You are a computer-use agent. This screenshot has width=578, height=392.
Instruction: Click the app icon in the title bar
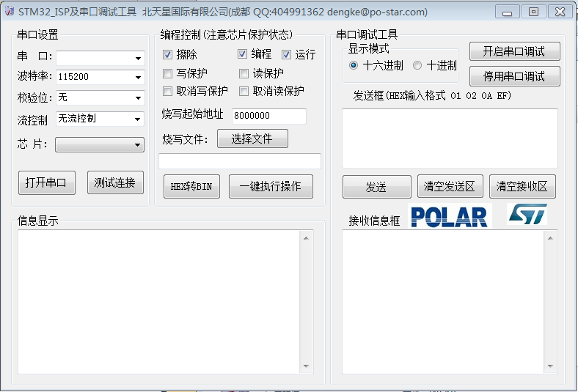coord(9,12)
